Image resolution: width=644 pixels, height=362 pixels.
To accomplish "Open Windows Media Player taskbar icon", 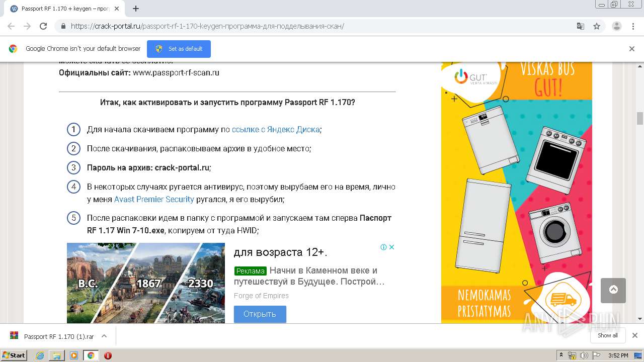I will click(x=73, y=355).
